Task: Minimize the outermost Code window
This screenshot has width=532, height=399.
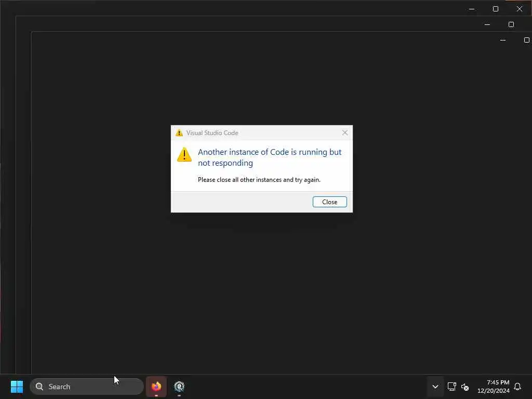Action: (472, 9)
